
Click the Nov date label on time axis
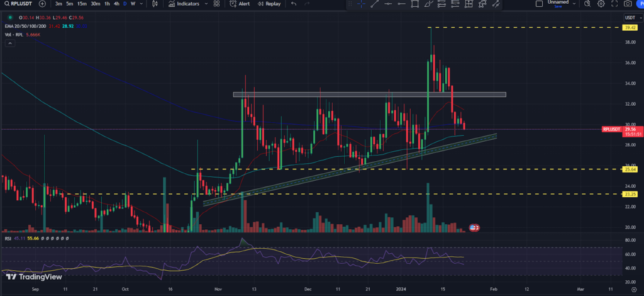point(218,290)
